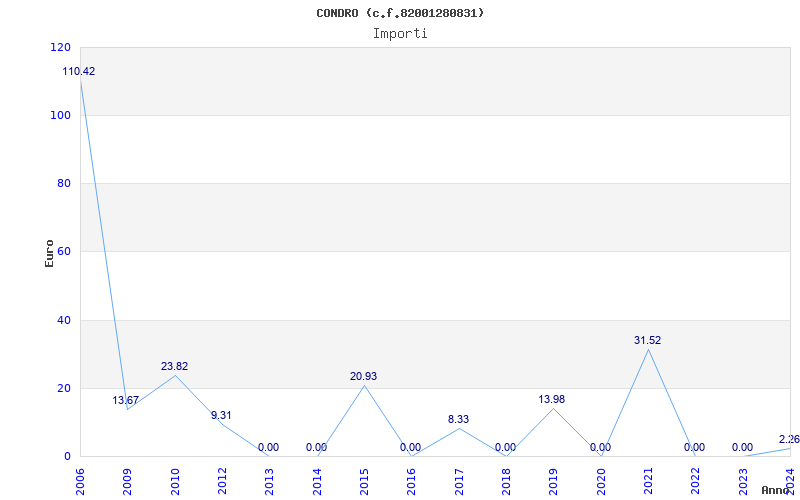Select the 2.26 data label

[789, 439]
